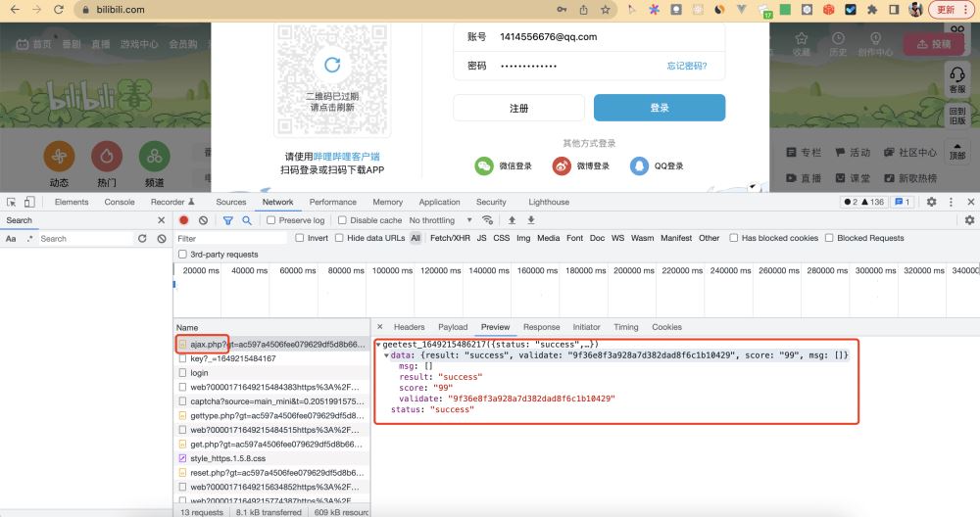Select the style_https.1.5.8.css request row

coord(271,458)
